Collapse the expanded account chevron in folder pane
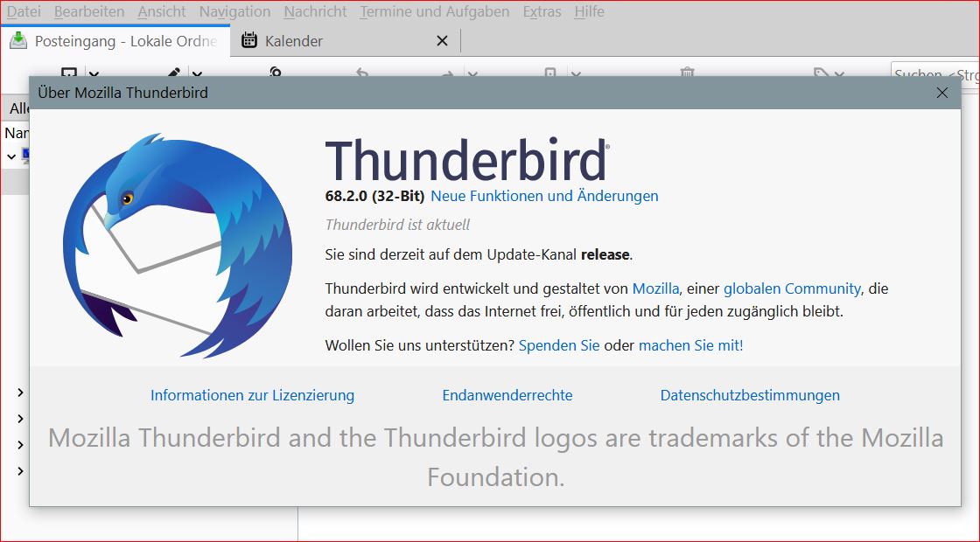Viewport: 980px width, 542px height. coord(11,156)
